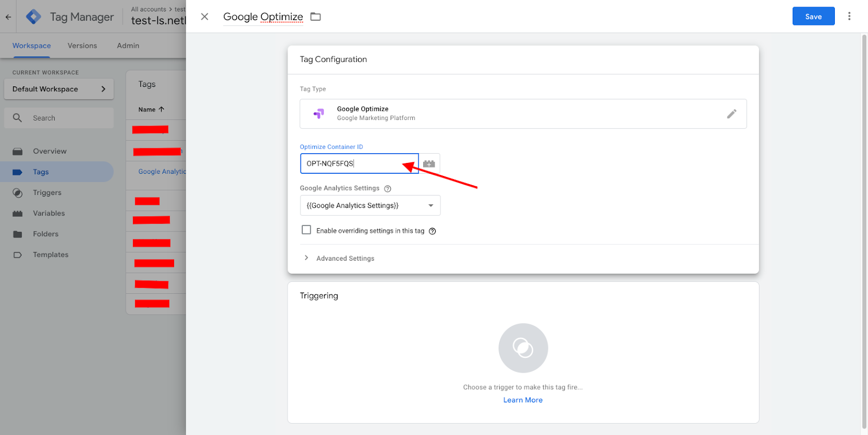868x435 pixels.
Task: Close the Google Optimize tag editor
Action: click(x=205, y=17)
